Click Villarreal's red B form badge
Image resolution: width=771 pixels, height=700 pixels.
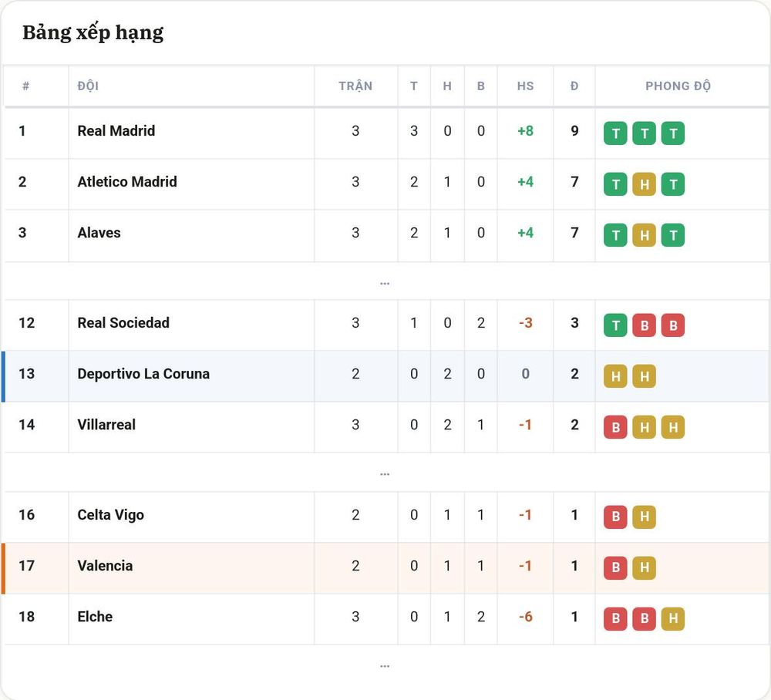click(615, 427)
